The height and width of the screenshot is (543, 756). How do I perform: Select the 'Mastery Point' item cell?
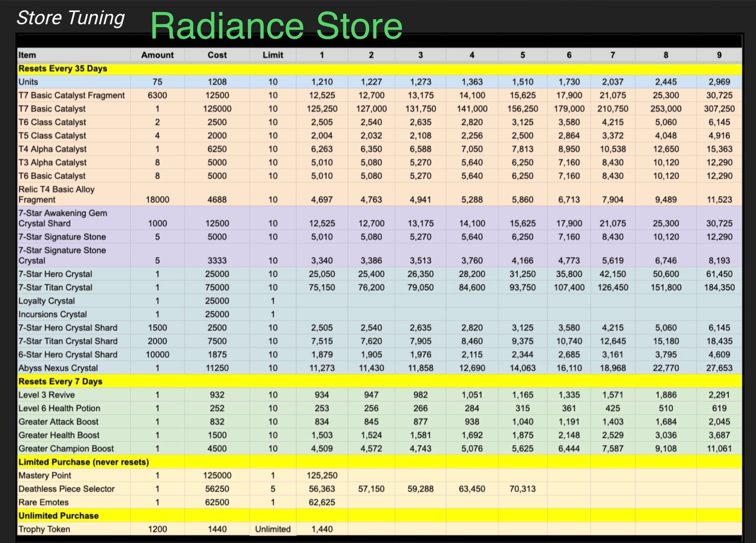(74, 476)
